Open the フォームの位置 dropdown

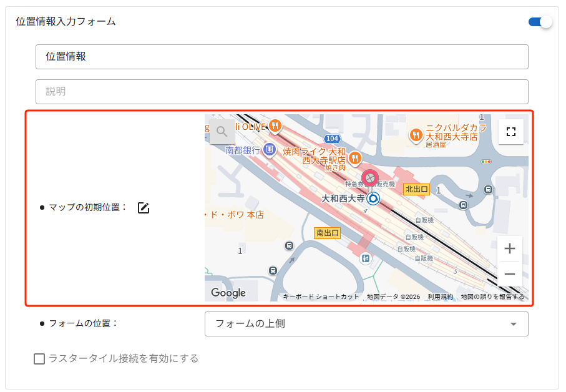click(366, 324)
